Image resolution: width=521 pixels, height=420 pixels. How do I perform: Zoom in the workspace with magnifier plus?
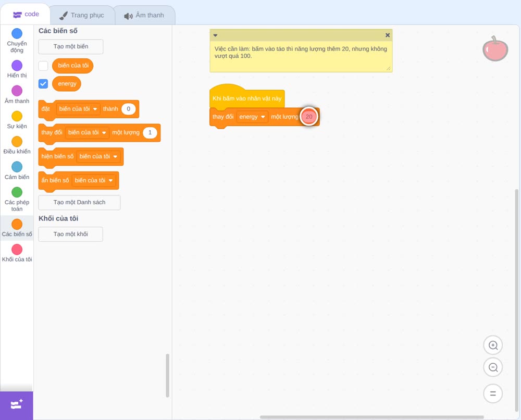click(493, 345)
